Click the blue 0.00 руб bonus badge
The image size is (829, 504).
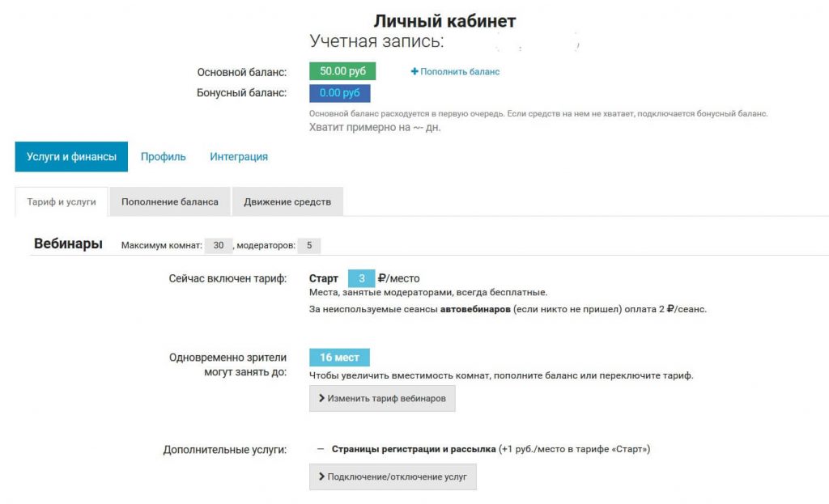[339, 93]
